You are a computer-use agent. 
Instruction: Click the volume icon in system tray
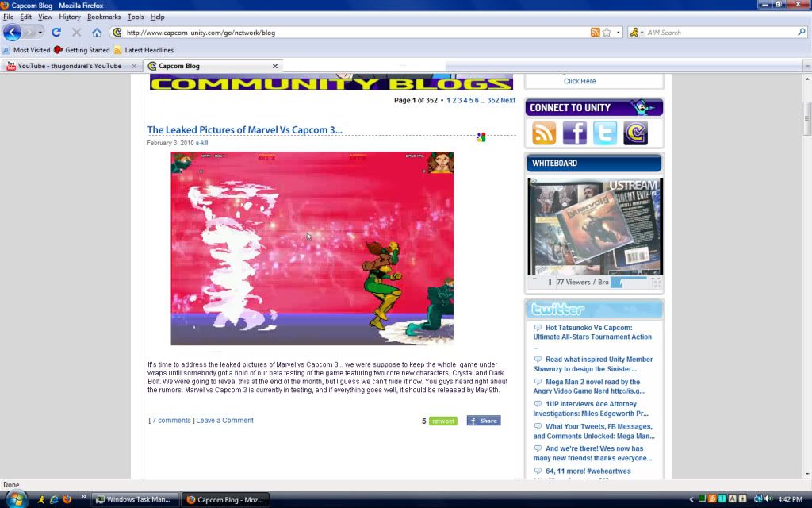click(x=768, y=499)
